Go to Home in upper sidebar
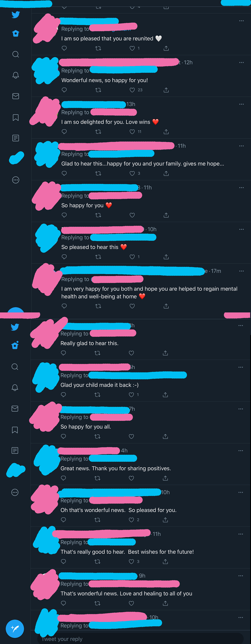 click(16, 33)
